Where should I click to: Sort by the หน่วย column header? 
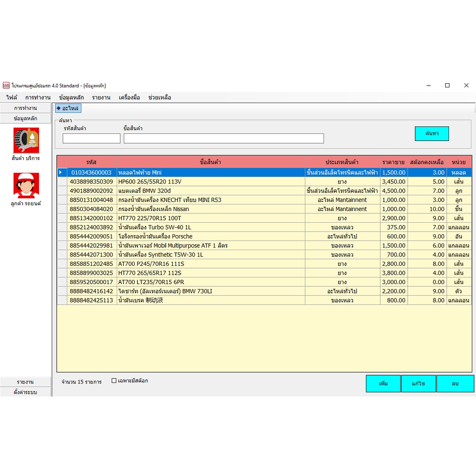pyautogui.click(x=459, y=162)
